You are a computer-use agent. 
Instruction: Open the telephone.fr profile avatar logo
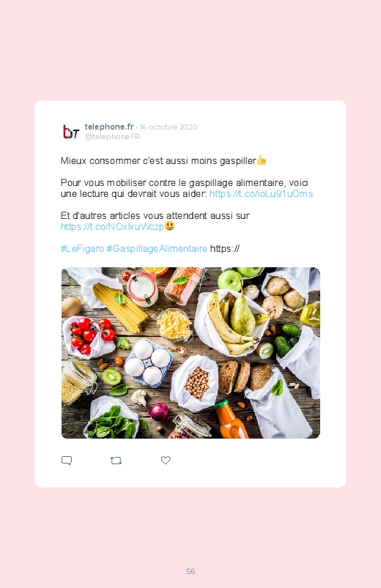tap(70, 132)
